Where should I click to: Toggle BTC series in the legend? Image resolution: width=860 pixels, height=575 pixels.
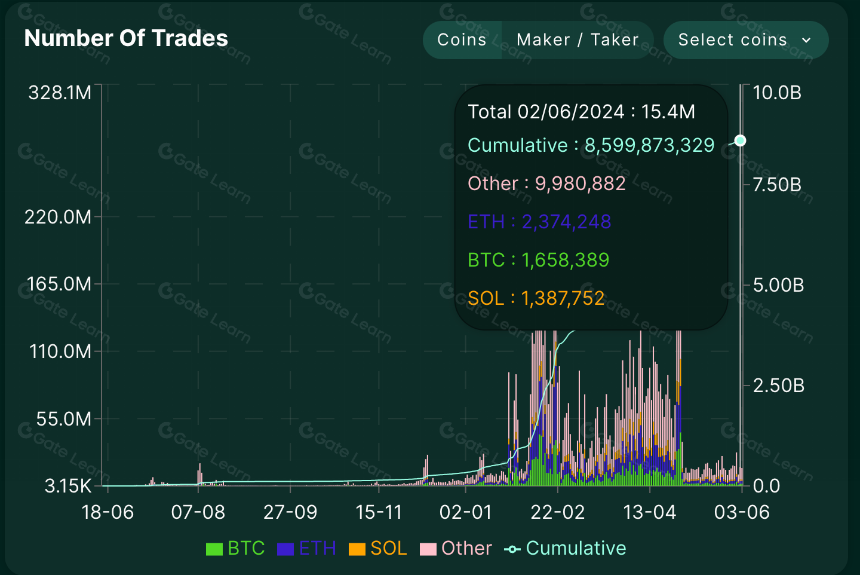pyautogui.click(x=235, y=548)
